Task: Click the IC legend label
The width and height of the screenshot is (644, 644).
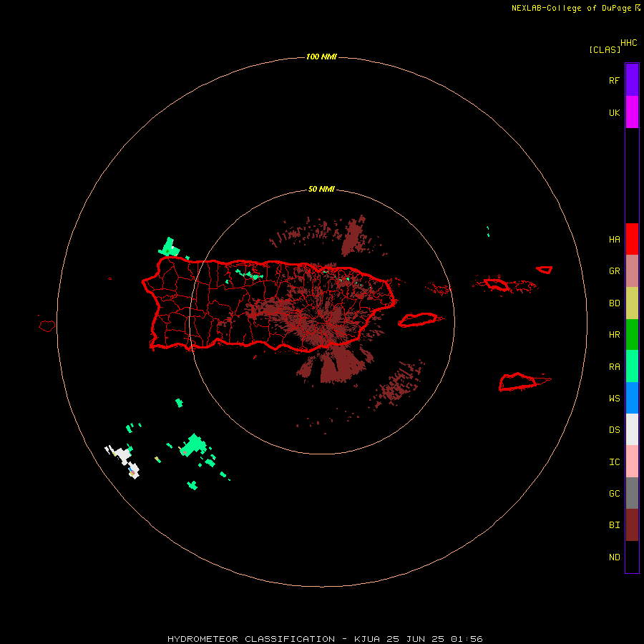Action: coord(614,462)
